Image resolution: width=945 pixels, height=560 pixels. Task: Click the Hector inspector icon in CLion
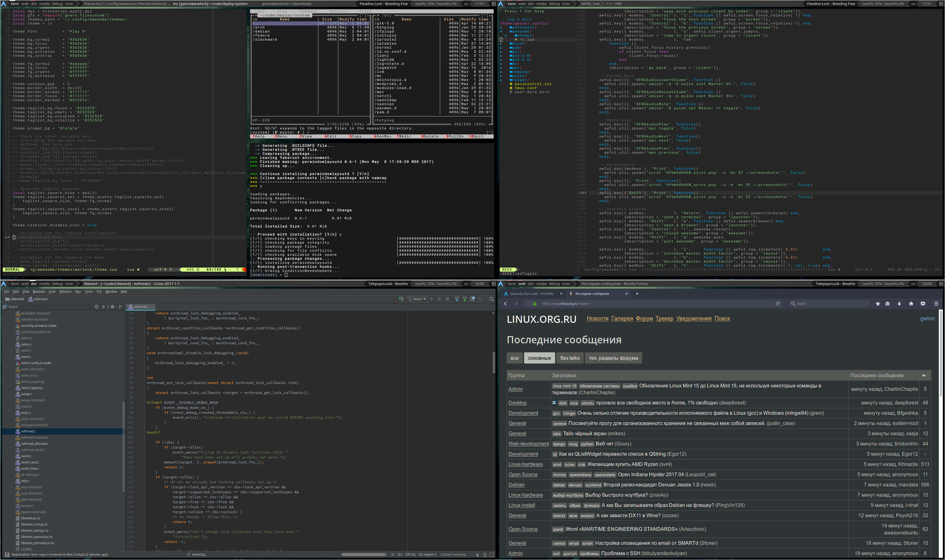485,555
